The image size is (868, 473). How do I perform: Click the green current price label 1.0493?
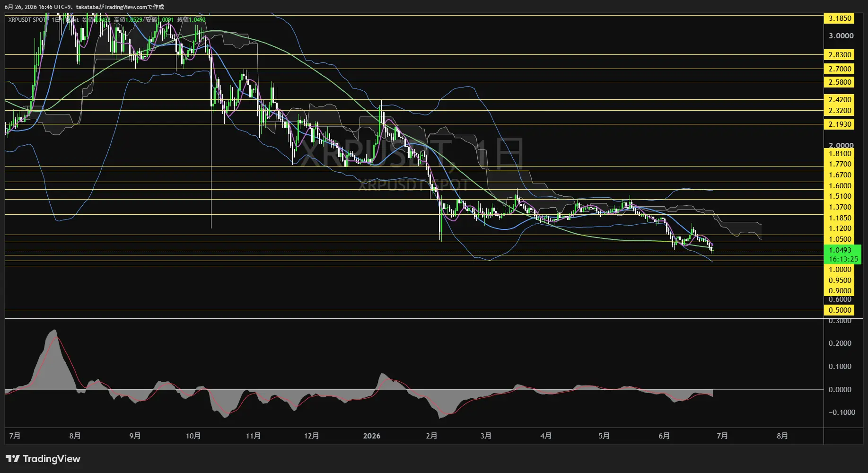click(x=841, y=250)
